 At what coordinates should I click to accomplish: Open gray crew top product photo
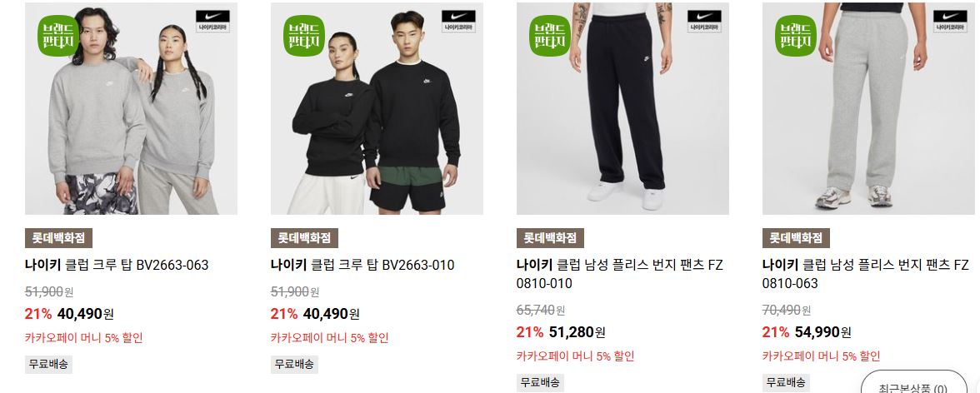[x=132, y=109]
